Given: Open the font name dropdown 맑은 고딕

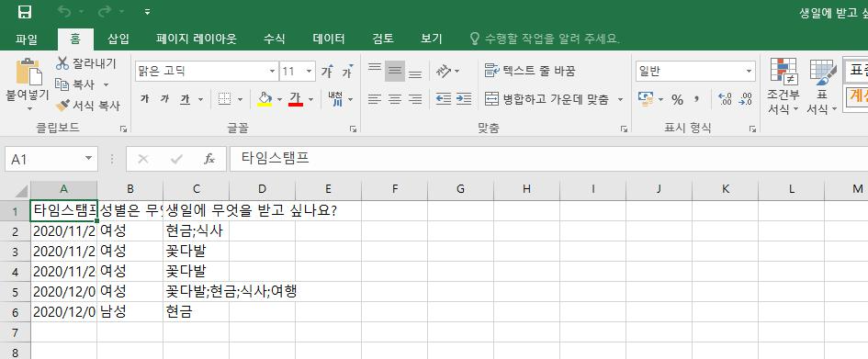Looking at the screenshot, I should 273,72.
